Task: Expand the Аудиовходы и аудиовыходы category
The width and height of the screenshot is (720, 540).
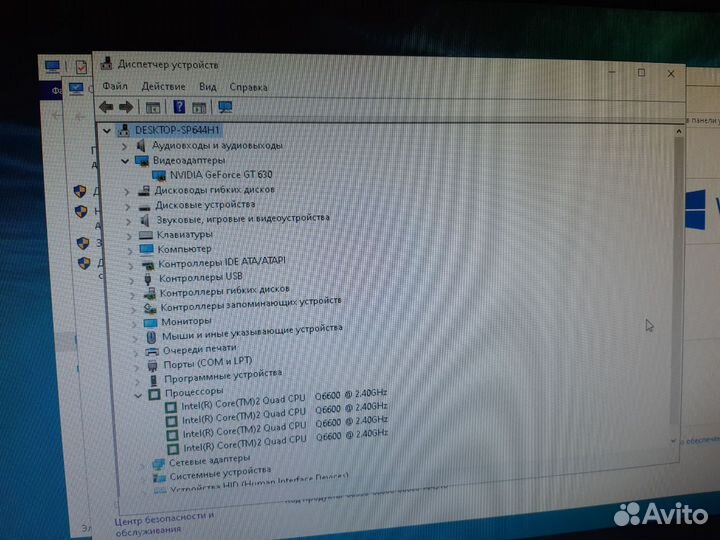Action: tap(125, 146)
